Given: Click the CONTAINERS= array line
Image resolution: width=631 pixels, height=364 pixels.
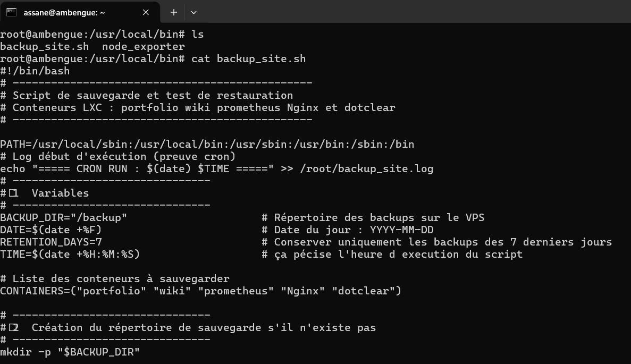Looking at the screenshot, I should click(201, 291).
